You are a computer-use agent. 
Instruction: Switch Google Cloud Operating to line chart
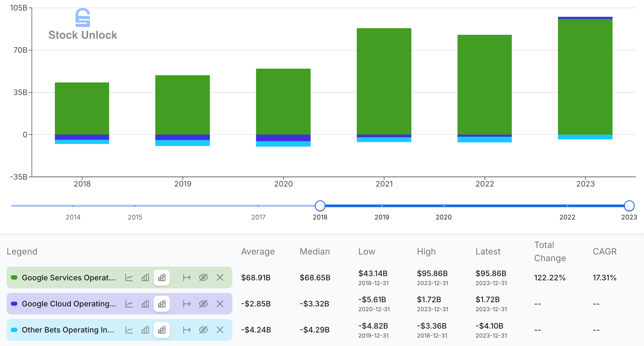click(129, 303)
